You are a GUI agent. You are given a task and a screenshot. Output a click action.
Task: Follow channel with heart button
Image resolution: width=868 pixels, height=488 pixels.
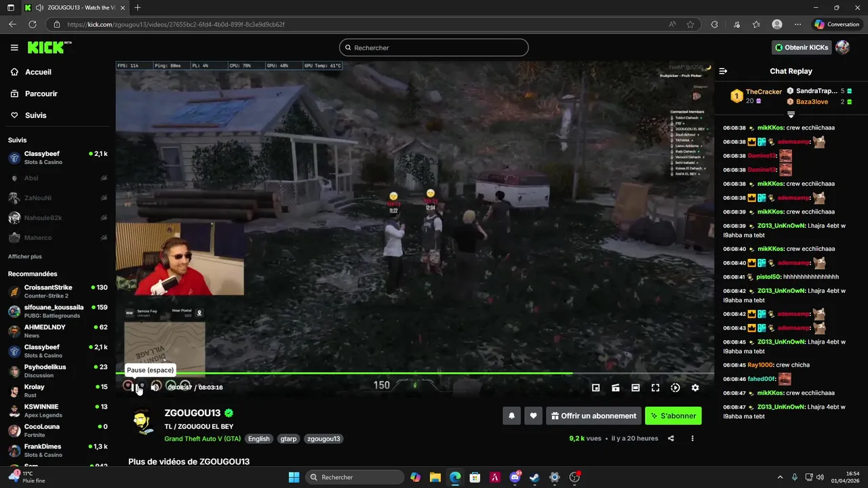pyautogui.click(x=534, y=416)
